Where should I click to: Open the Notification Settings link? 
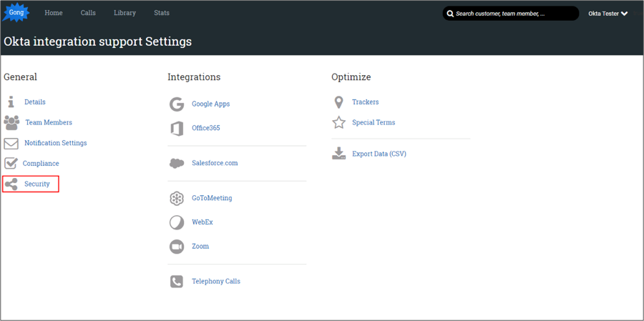pos(55,143)
